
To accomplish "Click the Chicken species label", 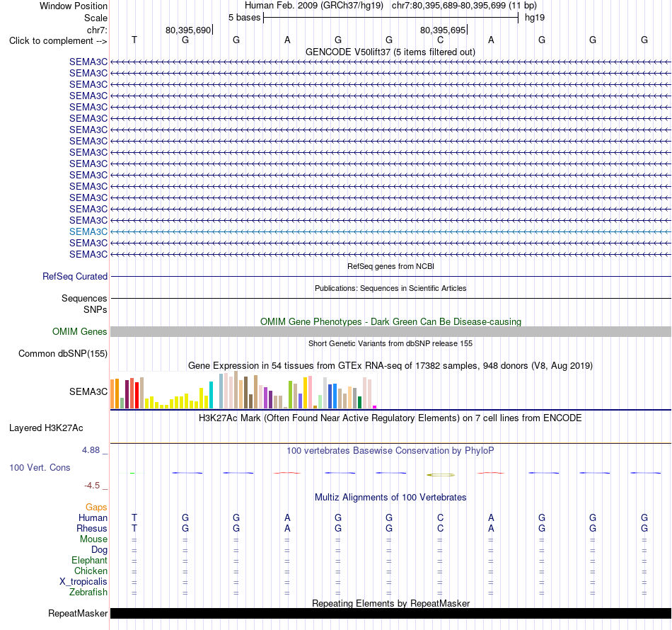I will click(91, 571).
